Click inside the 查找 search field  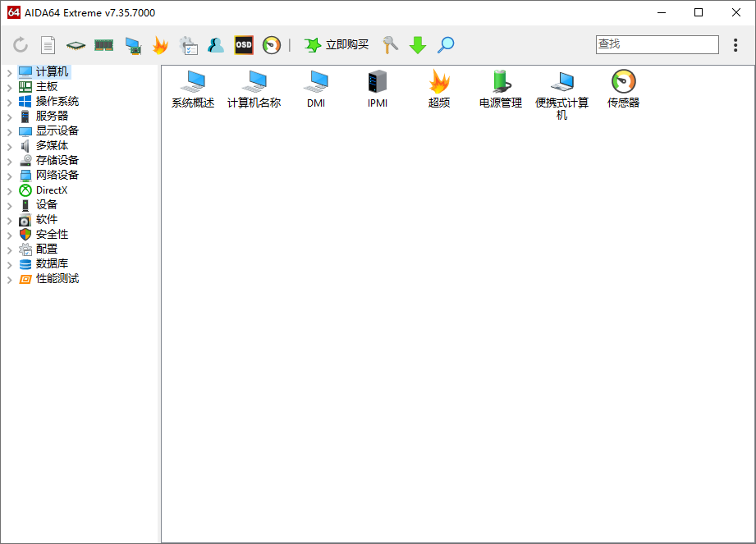pos(657,44)
